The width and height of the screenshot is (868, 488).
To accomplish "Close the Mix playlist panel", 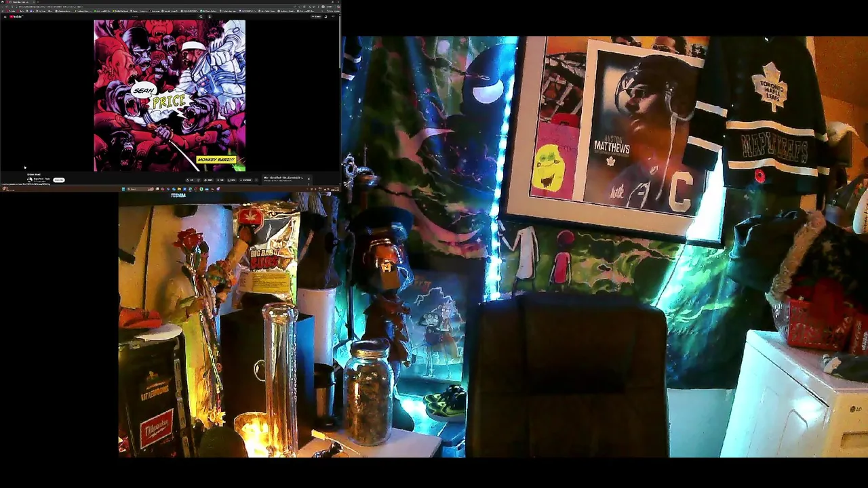I will click(x=309, y=179).
